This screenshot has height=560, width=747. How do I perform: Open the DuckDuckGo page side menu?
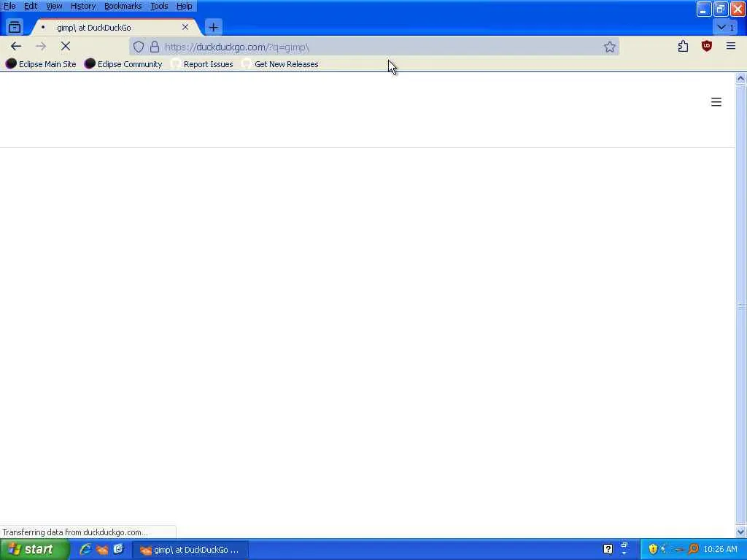(716, 102)
